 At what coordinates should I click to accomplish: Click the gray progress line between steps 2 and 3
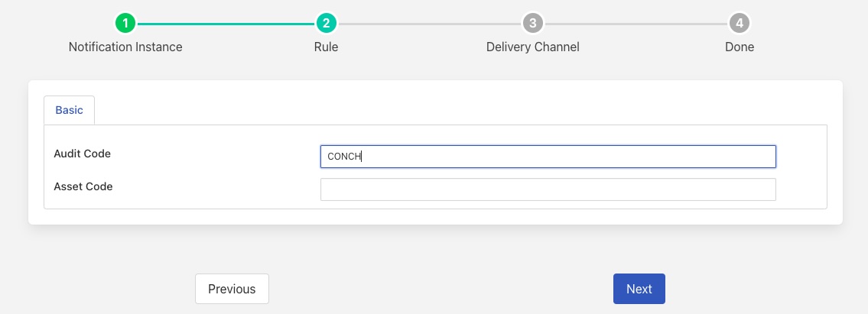tap(429, 24)
